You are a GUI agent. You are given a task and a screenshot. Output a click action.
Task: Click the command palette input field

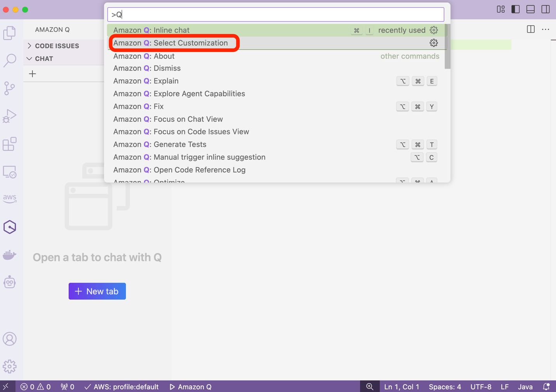tap(276, 15)
